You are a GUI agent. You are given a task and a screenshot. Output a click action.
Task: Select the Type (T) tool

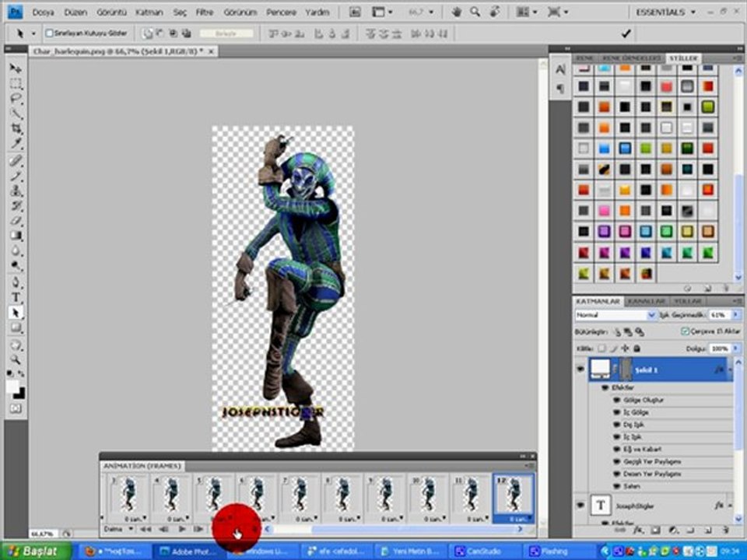(x=16, y=297)
